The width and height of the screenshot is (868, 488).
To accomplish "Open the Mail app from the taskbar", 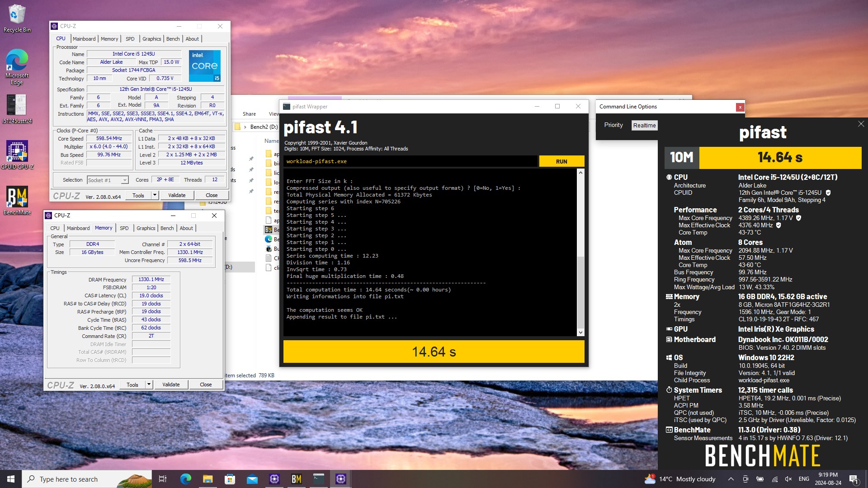I will [x=252, y=479].
